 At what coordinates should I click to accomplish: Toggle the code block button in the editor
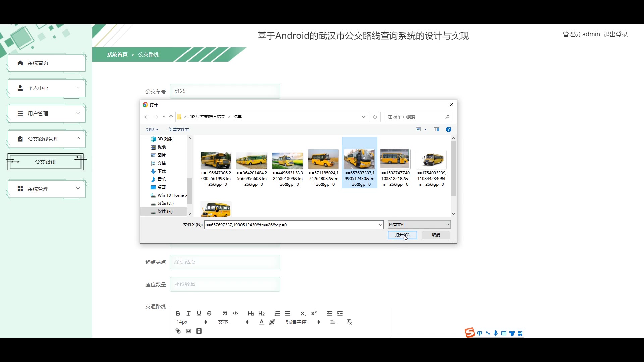(x=235, y=313)
